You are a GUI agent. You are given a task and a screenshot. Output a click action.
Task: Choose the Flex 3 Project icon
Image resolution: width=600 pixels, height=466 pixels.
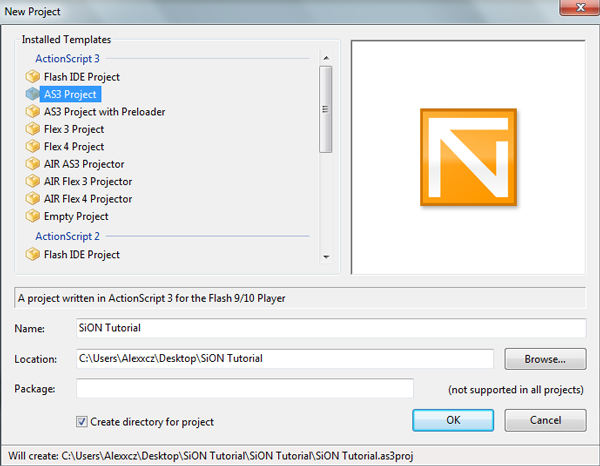coord(33,129)
